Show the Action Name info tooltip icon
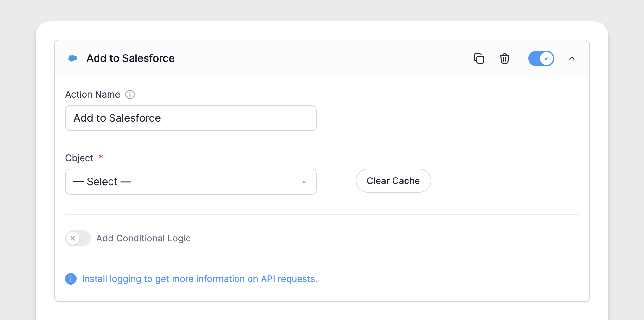The width and height of the screenshot is (644, 320). [x=130, y=94]
